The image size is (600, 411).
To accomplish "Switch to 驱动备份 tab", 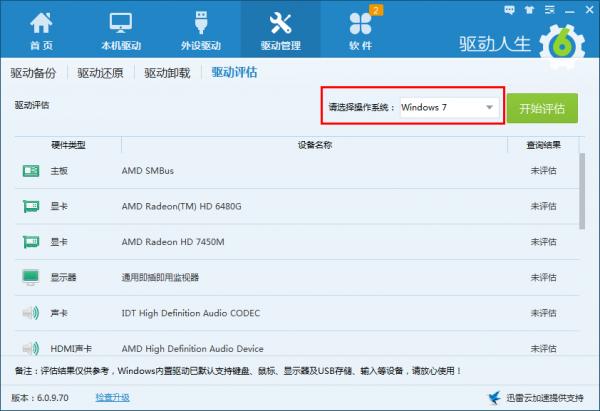I will click(33, 73).
